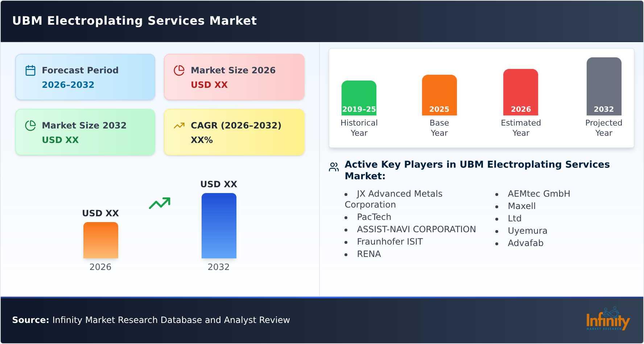The image size is (644, 344).
Task: Click 'JX Advanced Metals Corporation' in the list
Action: (x=393, y=199)
